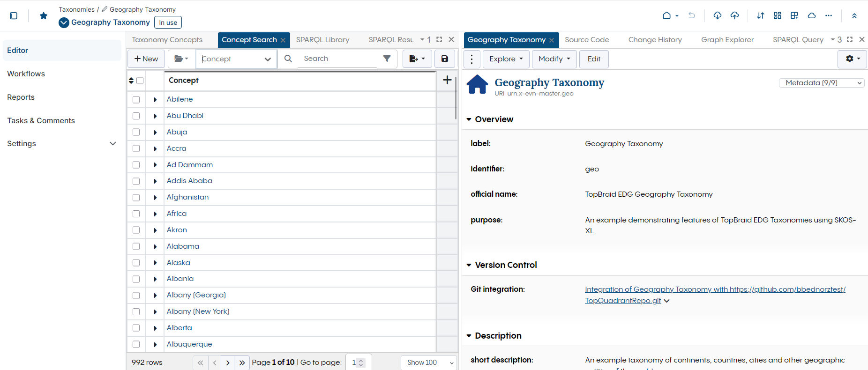Screen dimensions: 868x370
Task: Open the four-squares layout icon
Action: coord(778,15)
